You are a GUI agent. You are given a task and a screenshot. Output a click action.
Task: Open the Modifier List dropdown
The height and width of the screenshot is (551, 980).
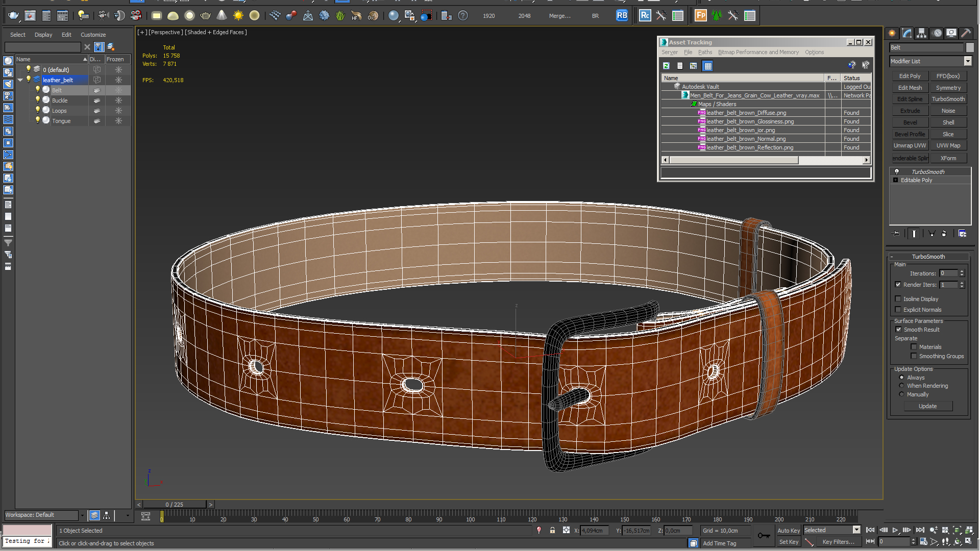[968, 61]
